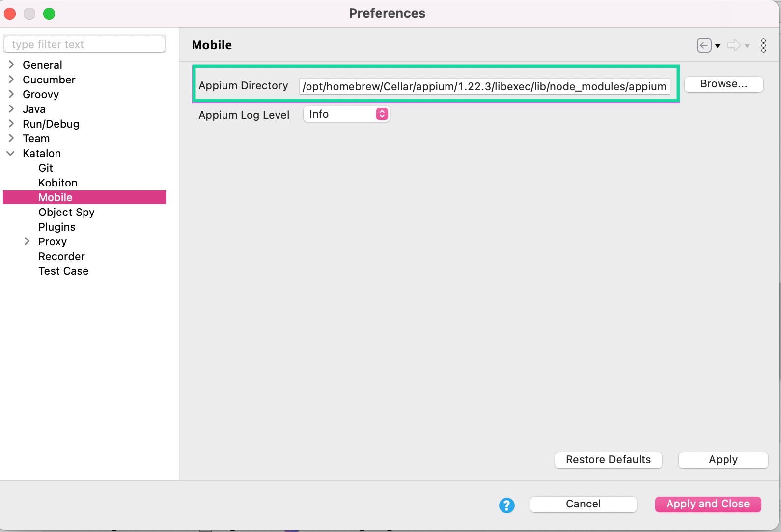Click the back navigation arrow icon
The height and width of the screenshot is (532, 781).
(x=704, y=46)
